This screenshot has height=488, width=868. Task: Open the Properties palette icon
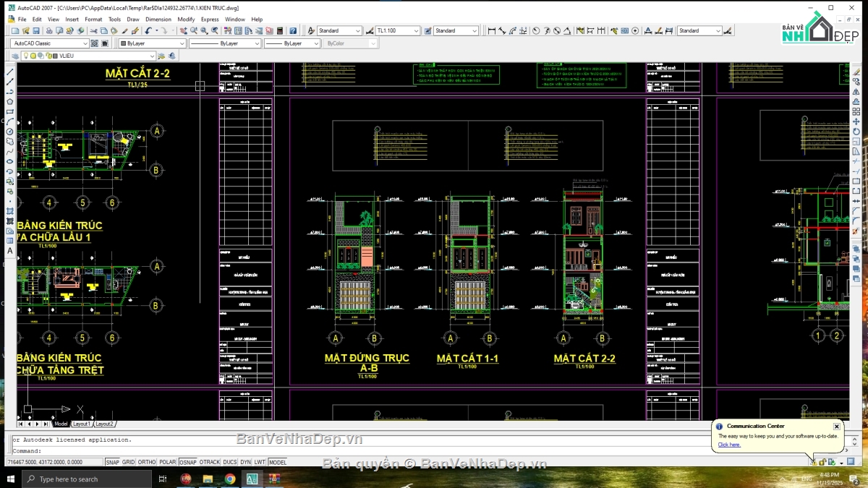227,30
